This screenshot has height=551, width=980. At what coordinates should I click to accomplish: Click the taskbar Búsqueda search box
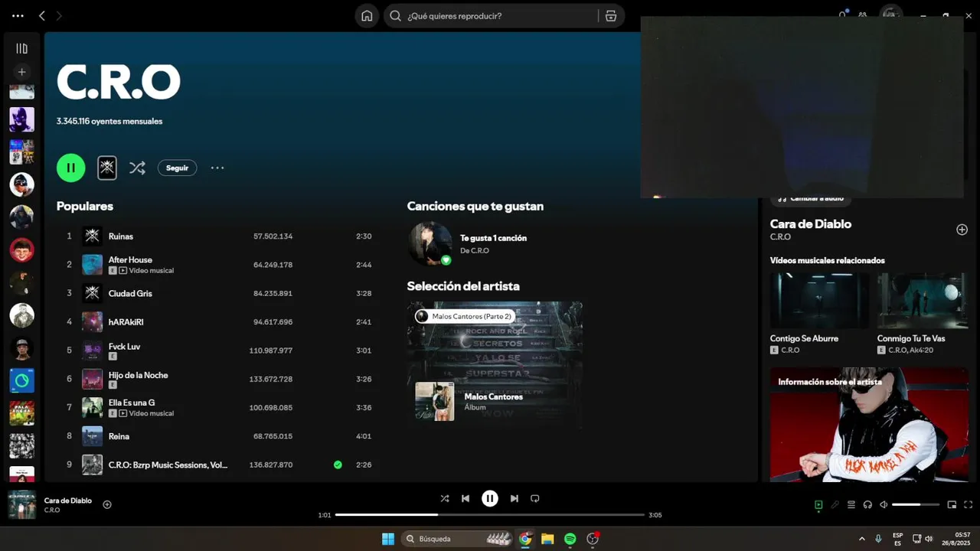click(457, 539)
